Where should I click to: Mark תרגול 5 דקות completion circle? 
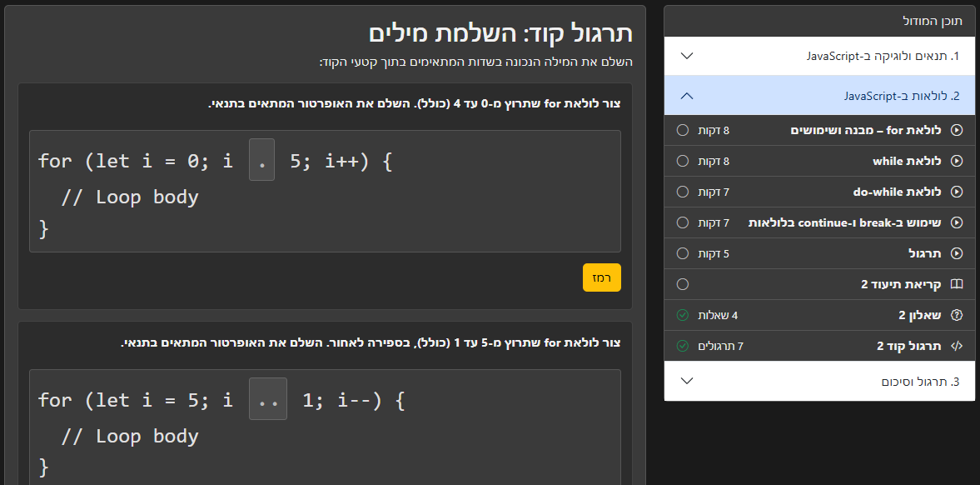683,253
